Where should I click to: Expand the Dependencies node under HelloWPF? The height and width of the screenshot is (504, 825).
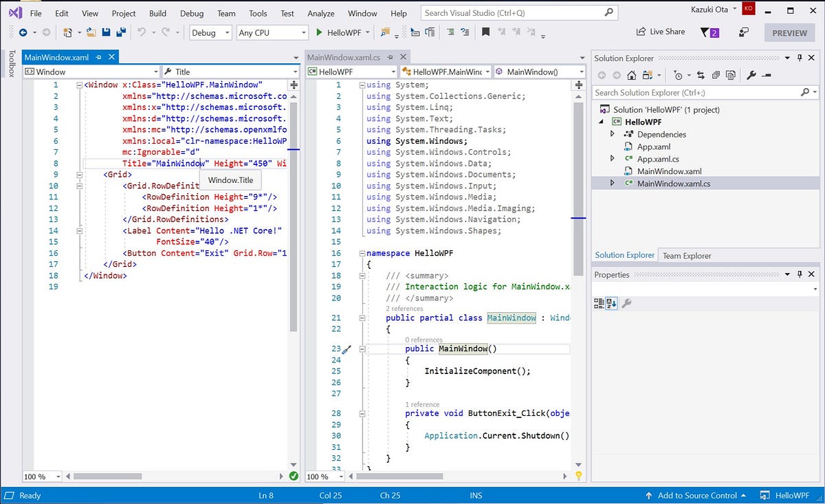[x=611, y=134]
